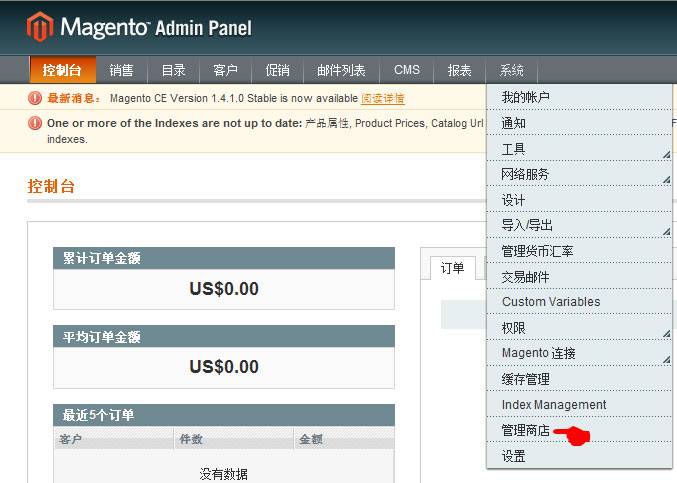Image resolution: width=677 pixels, height=483 pixels.
Task: Open the 客户 customers menu
Action: pos(225,70)
